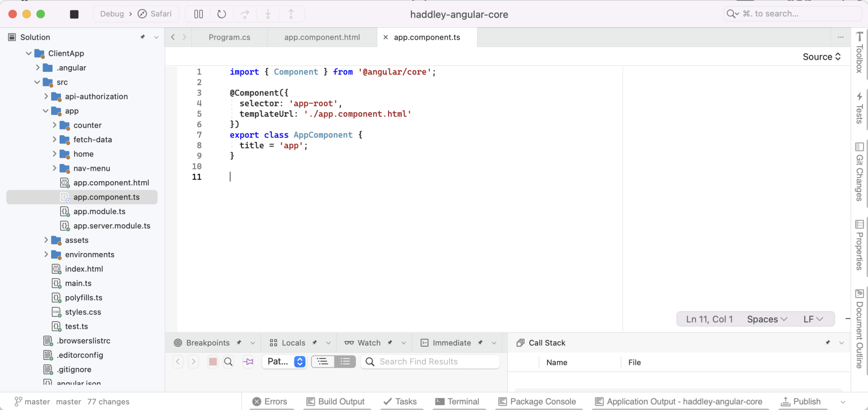Open the Terminal pad
868x410 pixels.
point(457,401)
